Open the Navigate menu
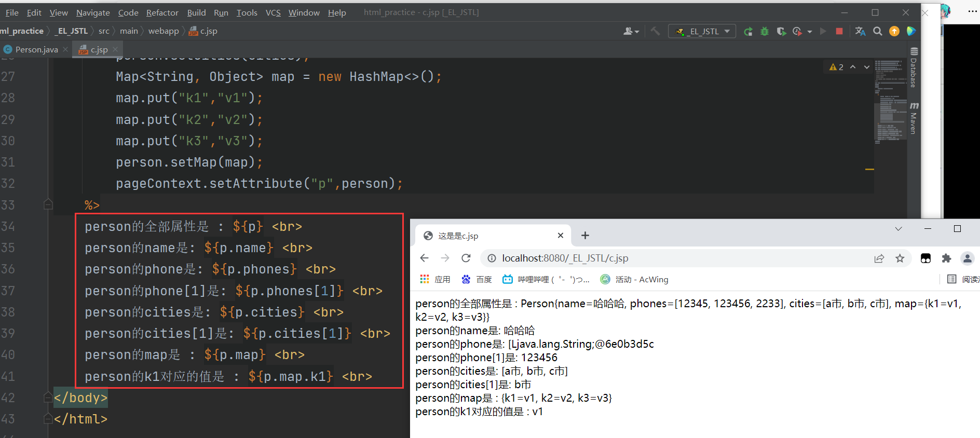980x438 pixels. (x=93, y=12)
